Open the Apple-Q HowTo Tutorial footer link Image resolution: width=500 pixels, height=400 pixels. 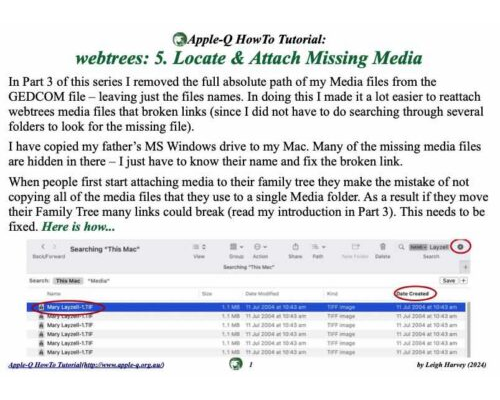pyautogui.click(x=86, y=365)
